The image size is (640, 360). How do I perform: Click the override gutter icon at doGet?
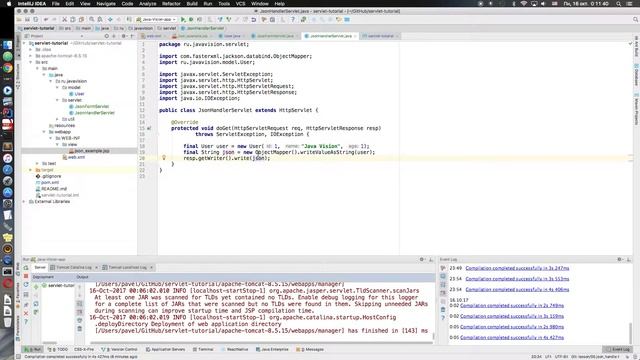coord(149,128)
